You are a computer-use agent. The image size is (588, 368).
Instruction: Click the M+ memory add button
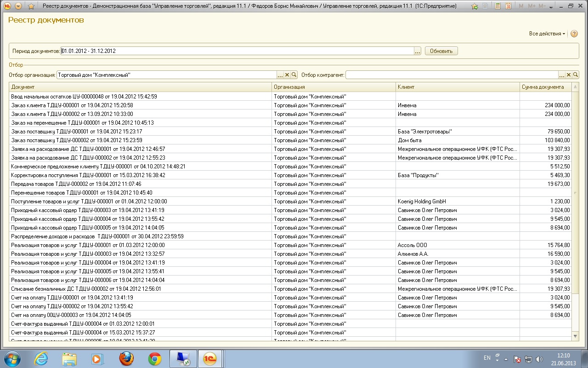[x=532, y=6]
